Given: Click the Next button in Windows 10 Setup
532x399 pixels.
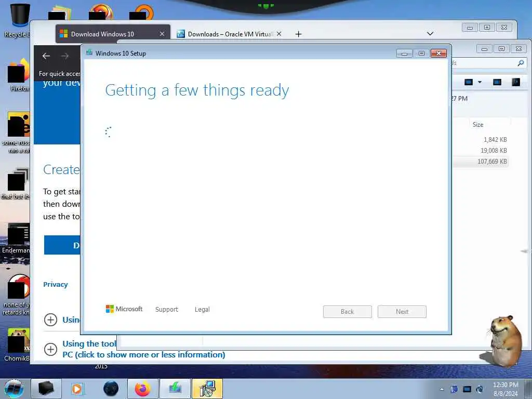Looking at the screenshot, I should click(402, 312).
